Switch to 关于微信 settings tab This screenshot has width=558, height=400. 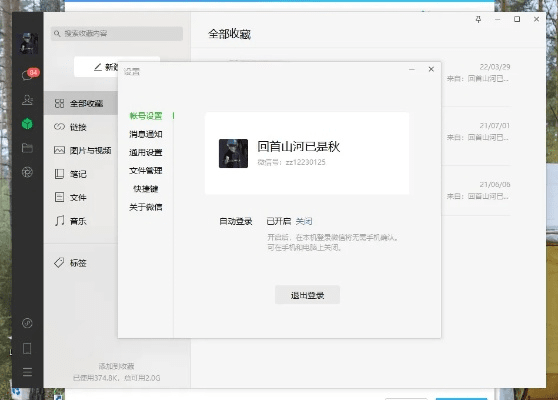[146, 207]
